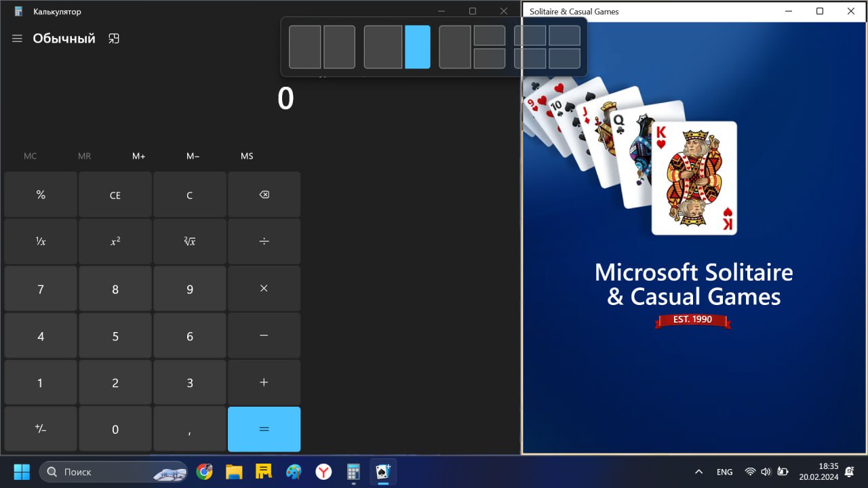Click the battery tray icon

(783, 472)
